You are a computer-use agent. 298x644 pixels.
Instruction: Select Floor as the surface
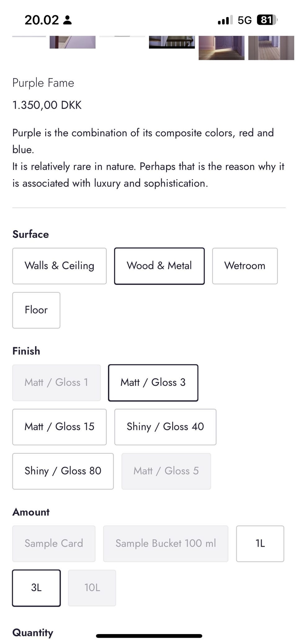click(36, 310)
